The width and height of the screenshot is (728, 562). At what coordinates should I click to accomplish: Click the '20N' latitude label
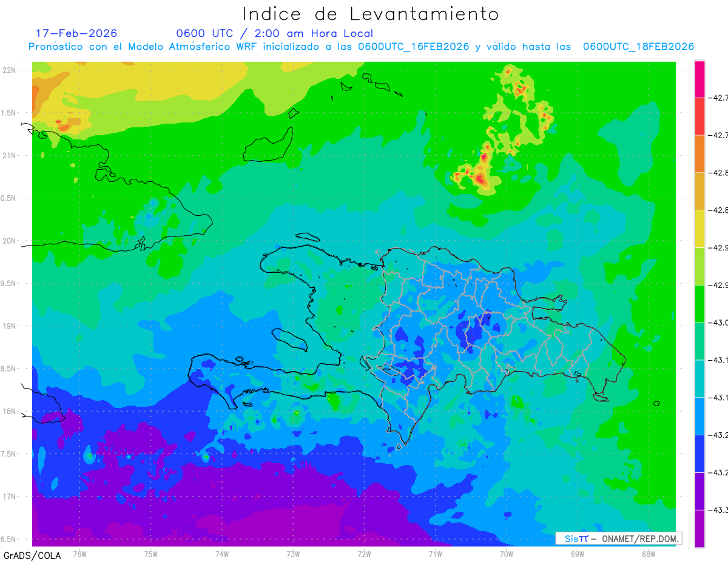[x=10, y=241]
